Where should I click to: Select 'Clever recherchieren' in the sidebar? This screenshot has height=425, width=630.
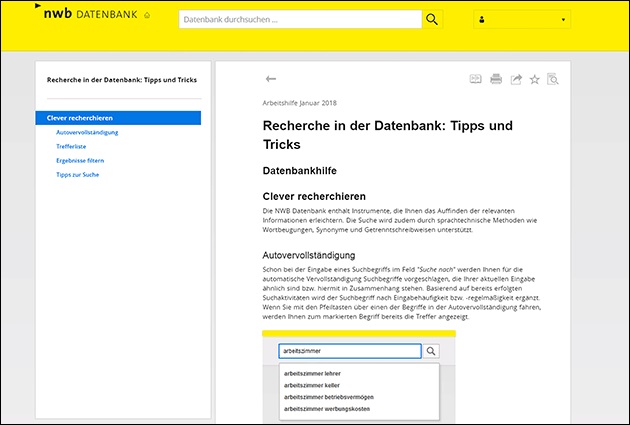click(118, 118)
